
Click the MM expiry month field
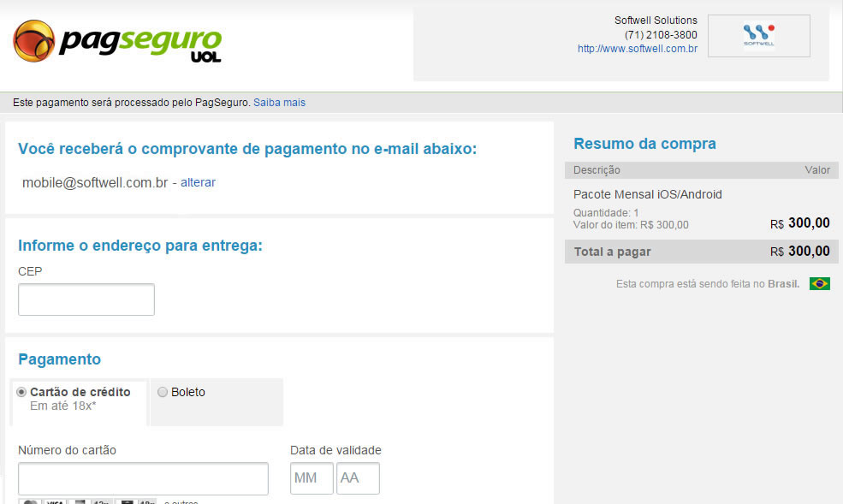click(312, 478)
